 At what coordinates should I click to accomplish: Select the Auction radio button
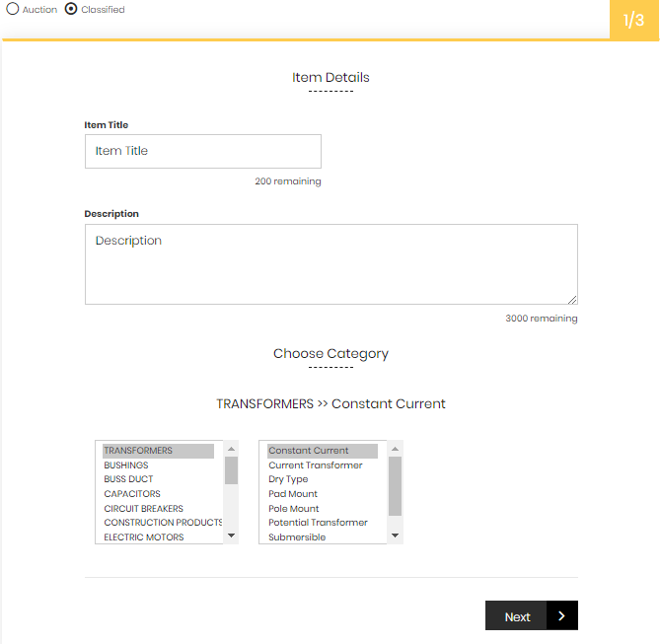point(13,9)
